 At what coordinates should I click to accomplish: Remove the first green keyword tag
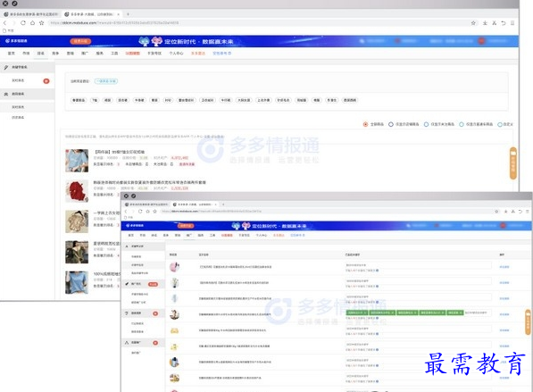tap(365, 313)
